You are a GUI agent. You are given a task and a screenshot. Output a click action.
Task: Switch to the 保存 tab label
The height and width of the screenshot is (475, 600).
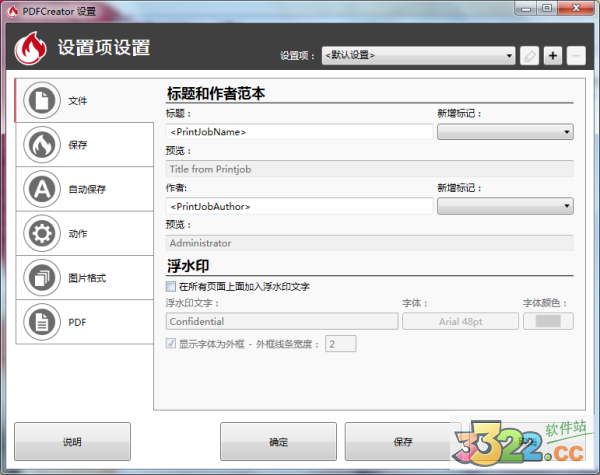(x=78, y=145)
